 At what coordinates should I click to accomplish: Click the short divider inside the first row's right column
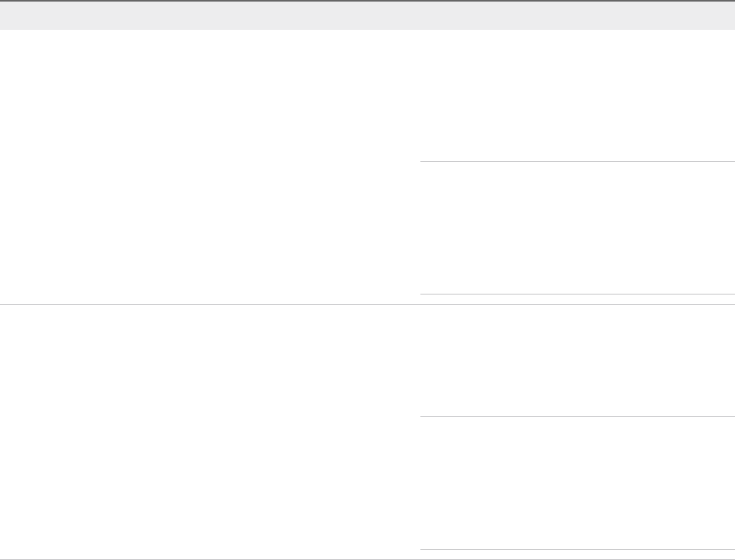point(577,162)
